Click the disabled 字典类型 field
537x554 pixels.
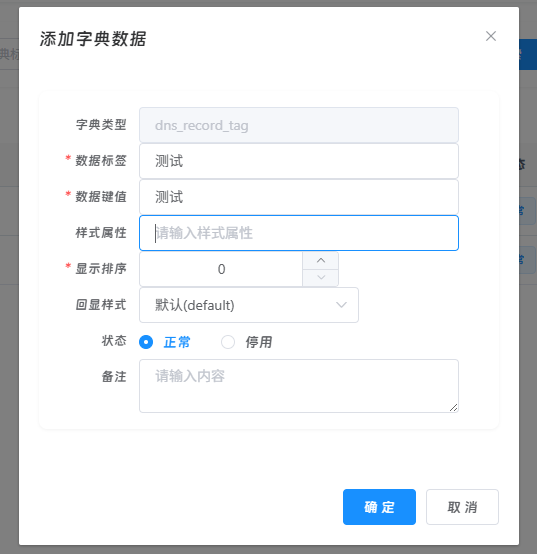click(x=299, y=125)
